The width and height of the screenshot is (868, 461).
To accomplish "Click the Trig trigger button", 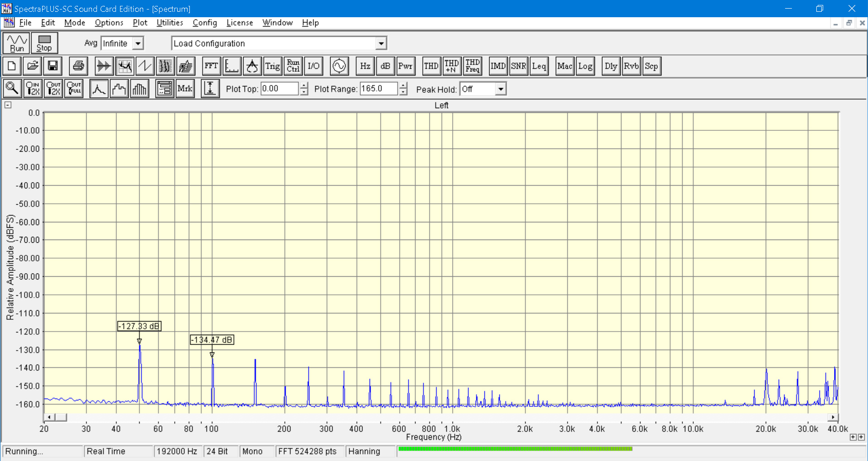I will pos(272,66).
